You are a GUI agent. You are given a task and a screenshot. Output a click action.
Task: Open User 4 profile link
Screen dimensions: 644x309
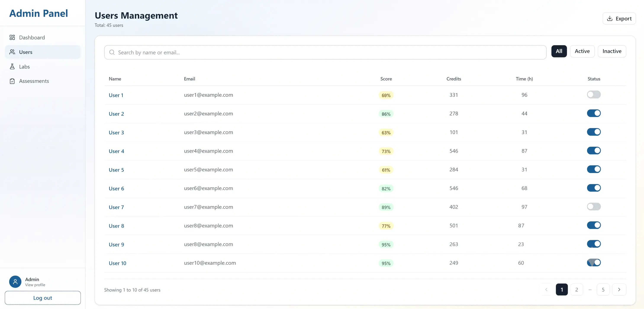tap(116, 151)
